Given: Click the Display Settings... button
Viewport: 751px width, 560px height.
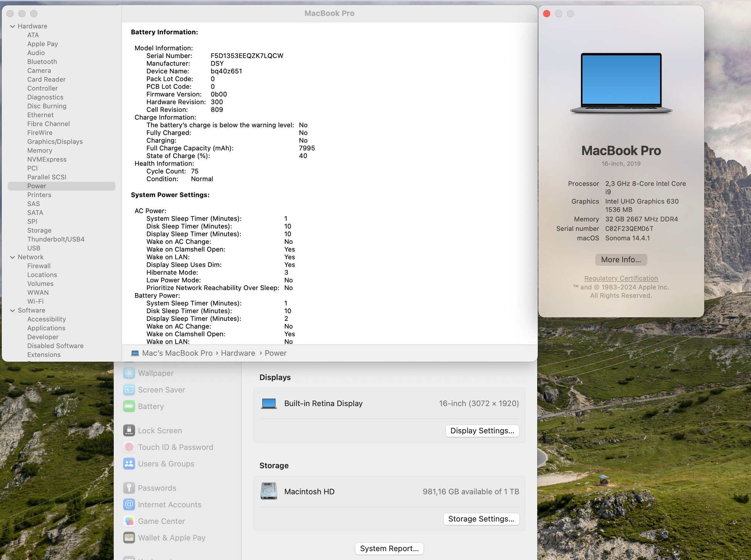Looking at the screenshot, I should tap(482, 430).
